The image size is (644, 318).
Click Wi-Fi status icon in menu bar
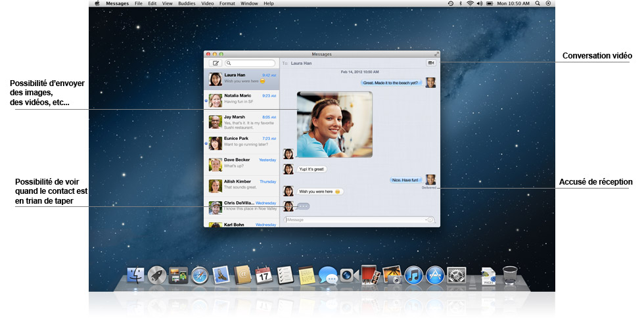coord(470,3)
